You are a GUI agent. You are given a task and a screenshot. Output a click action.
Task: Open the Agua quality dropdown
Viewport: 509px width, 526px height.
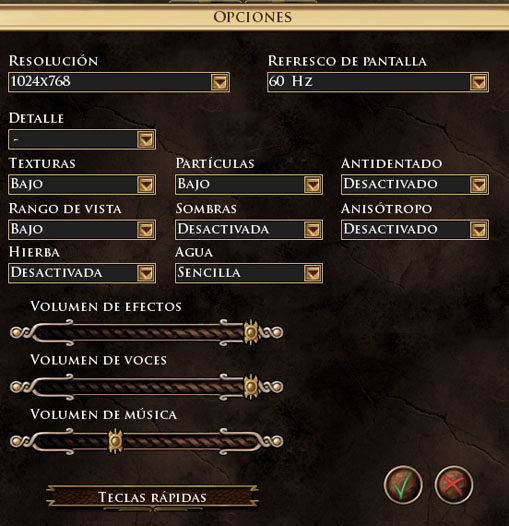(x=313, y=273)
